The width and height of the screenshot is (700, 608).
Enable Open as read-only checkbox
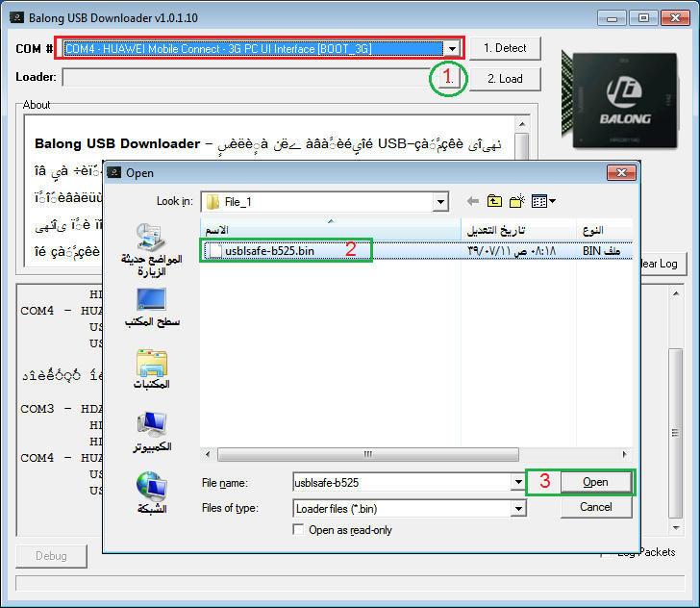298,530
